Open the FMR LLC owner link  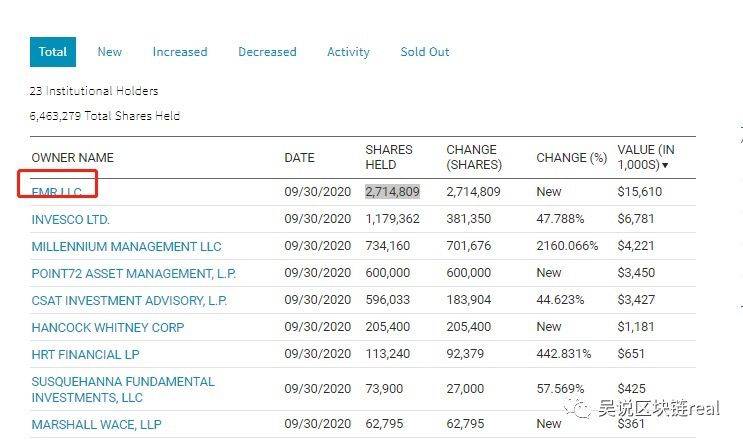click(x=57, y=192)
